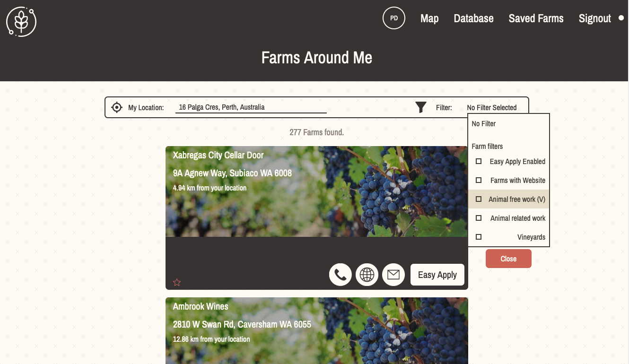Viewport: 629px width, 364px height.
Task: Go to the Map page
Action: 429,18
